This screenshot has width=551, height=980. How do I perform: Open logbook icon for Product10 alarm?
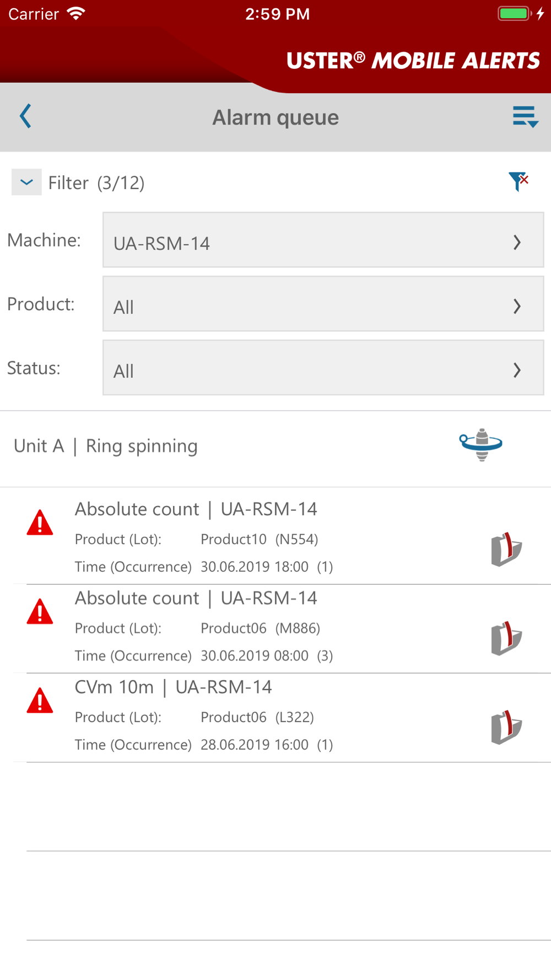click(506, 550)
